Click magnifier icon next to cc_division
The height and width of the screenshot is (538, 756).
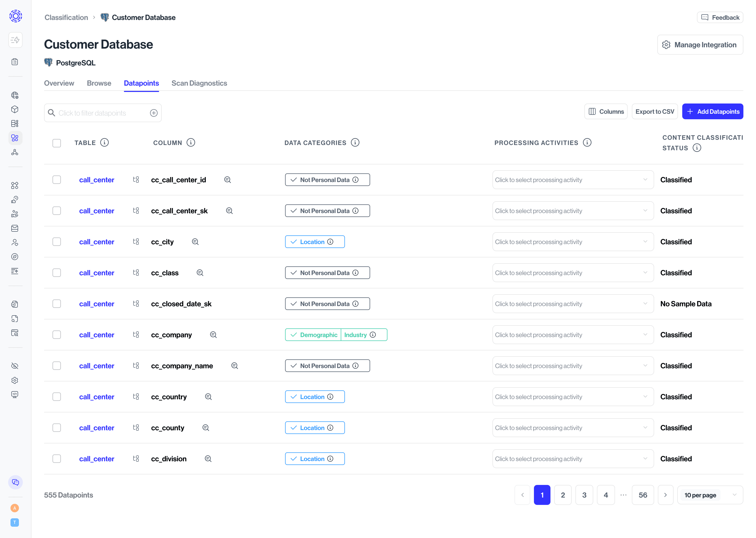[x=208, y=459]
